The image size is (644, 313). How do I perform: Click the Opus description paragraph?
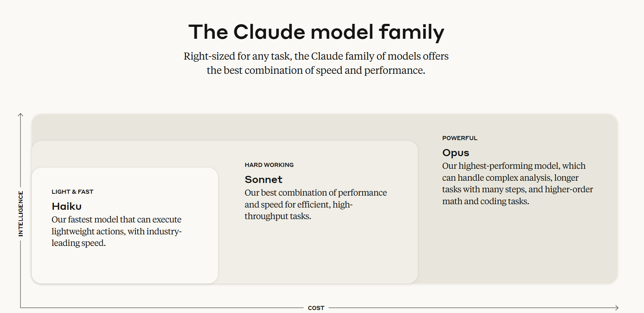[518, 183]
